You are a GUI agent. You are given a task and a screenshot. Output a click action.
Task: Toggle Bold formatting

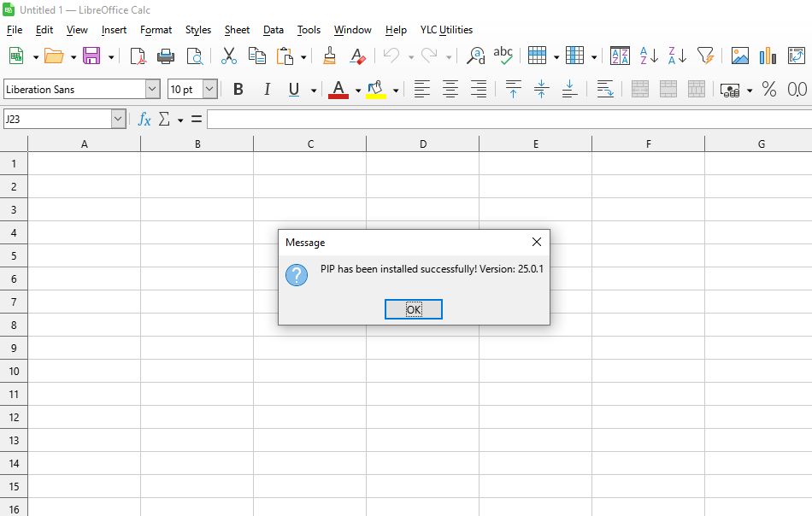[x=238, y=90]
